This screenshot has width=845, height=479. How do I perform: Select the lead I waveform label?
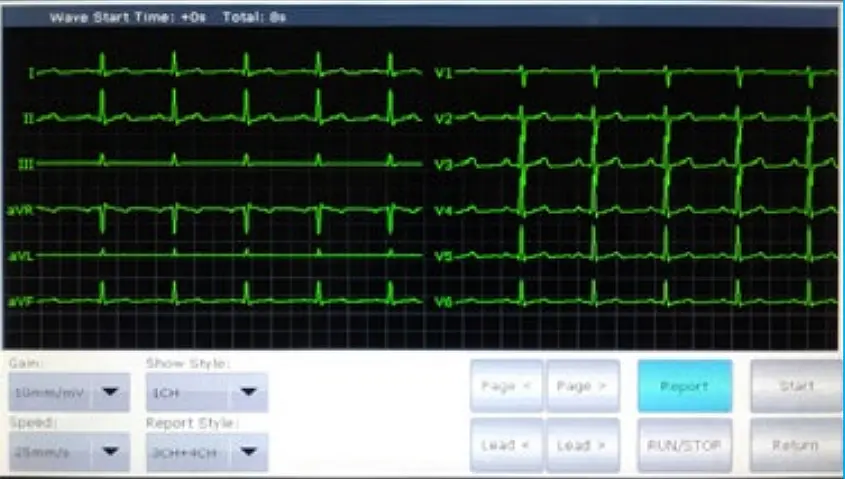click(31, 73)
